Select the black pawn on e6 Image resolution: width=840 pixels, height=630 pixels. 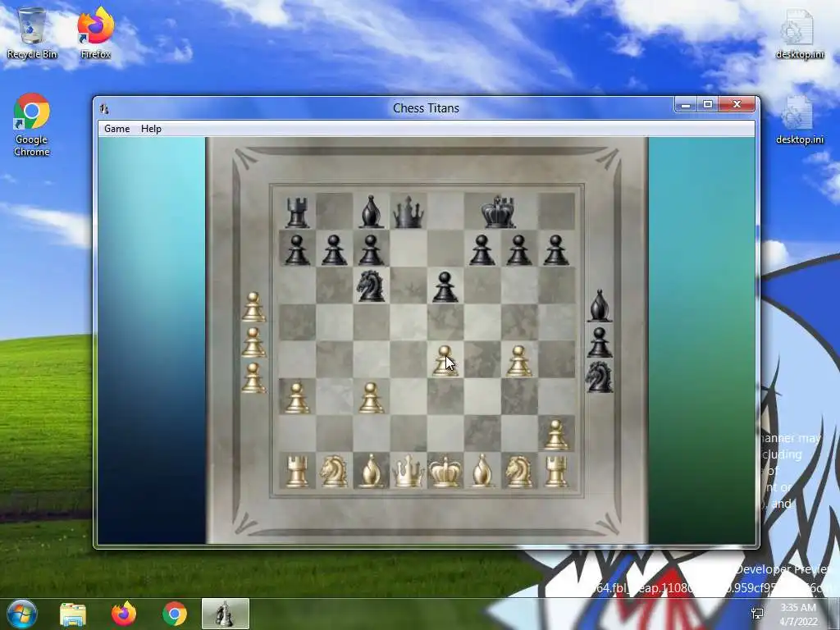tap(445, 287)
